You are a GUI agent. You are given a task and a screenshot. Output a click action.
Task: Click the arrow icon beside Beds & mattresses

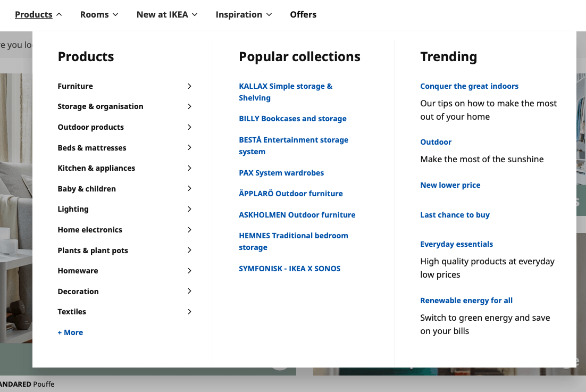[x=189, y=147]
